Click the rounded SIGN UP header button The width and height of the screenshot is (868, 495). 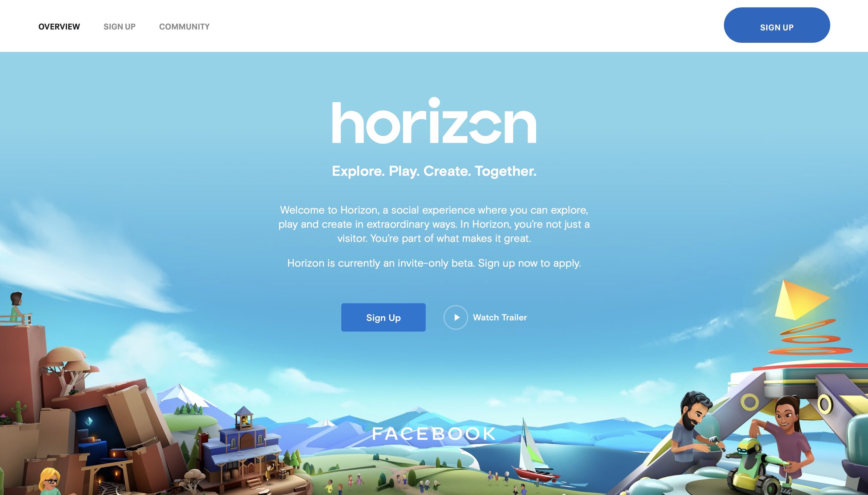click(x=777, y=25)
